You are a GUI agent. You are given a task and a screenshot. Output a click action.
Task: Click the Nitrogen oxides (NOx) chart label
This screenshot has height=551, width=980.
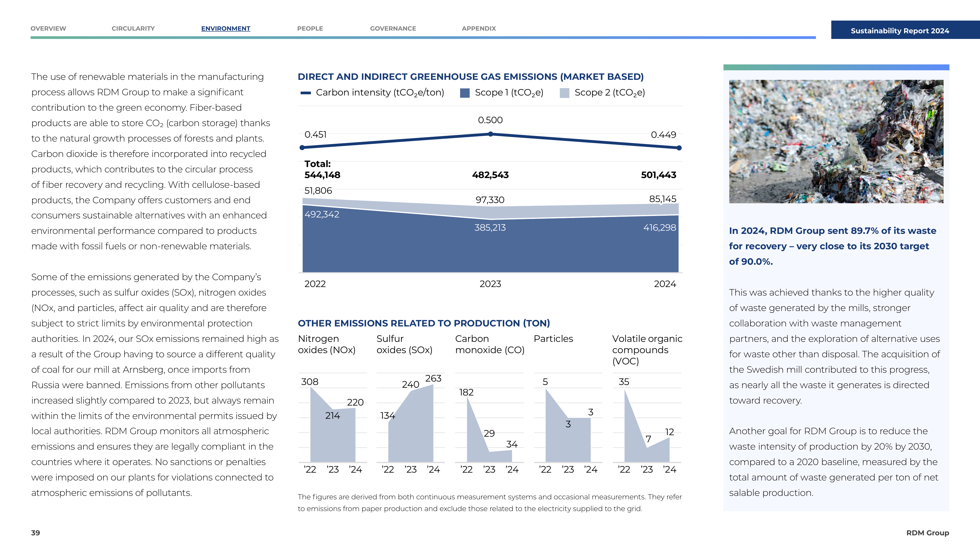pos(327,344)
